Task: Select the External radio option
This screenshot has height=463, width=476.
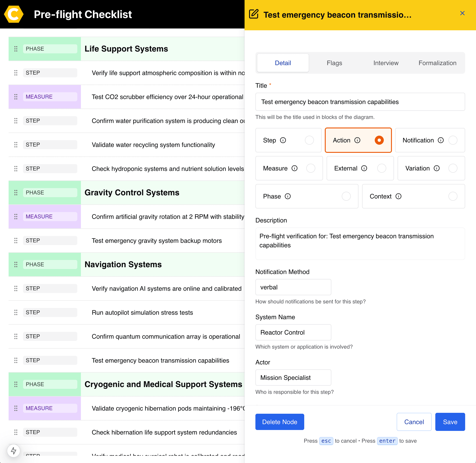Action: click(382, 168)
